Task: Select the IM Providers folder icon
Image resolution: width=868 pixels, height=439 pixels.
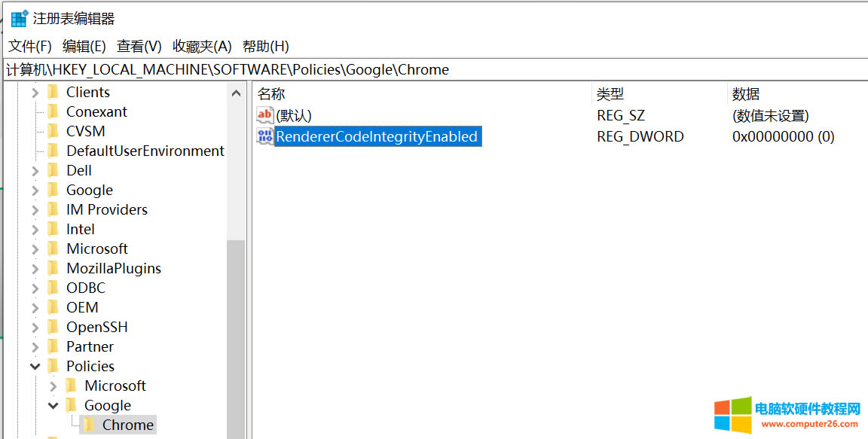Action: [53, 209]
